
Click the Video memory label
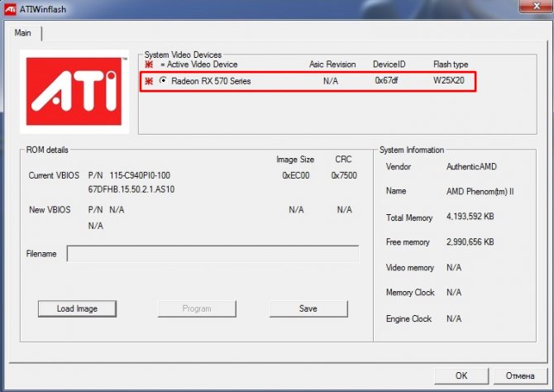410,268
